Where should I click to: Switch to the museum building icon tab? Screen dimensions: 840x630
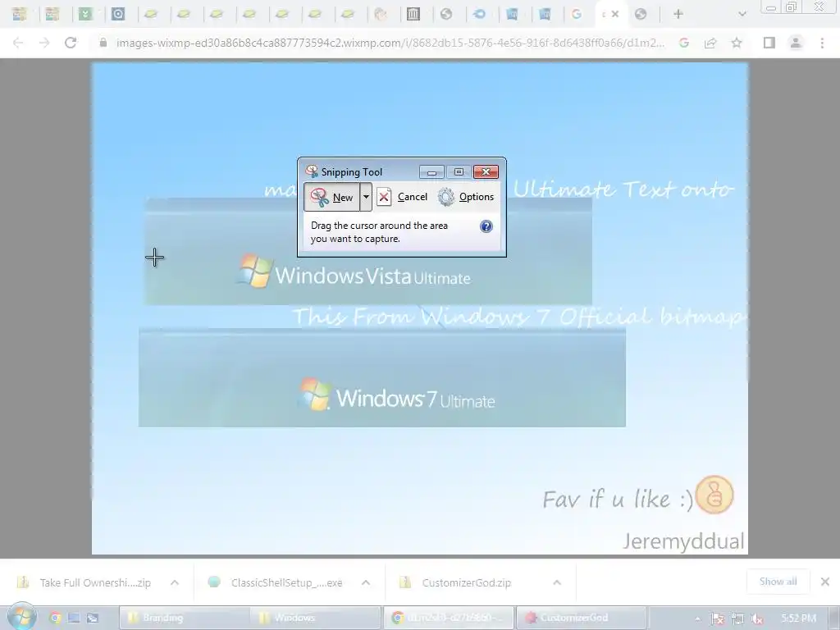(413, 15)
